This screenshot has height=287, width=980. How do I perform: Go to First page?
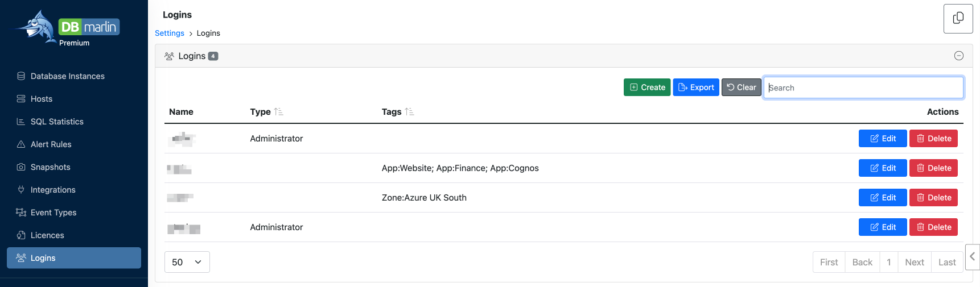(x=829, y=262)
